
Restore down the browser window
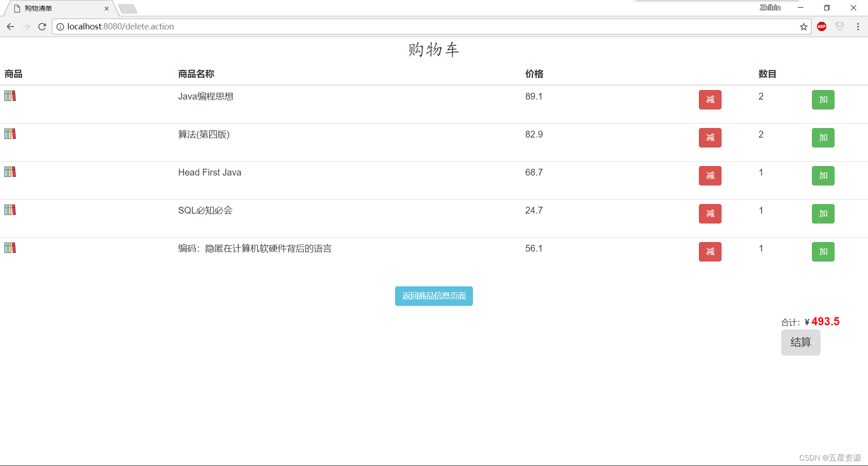tap(827, 8)
